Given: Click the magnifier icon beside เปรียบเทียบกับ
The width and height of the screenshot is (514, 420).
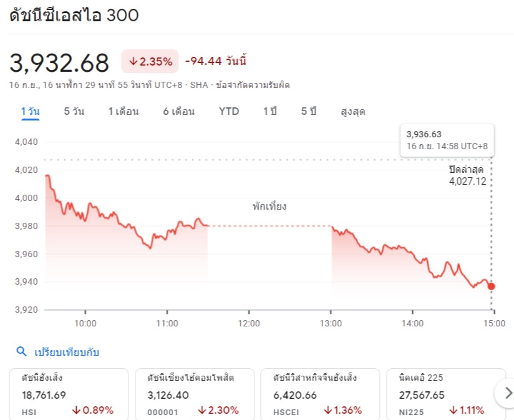Looking at the screenshot, I should [21, 351].
